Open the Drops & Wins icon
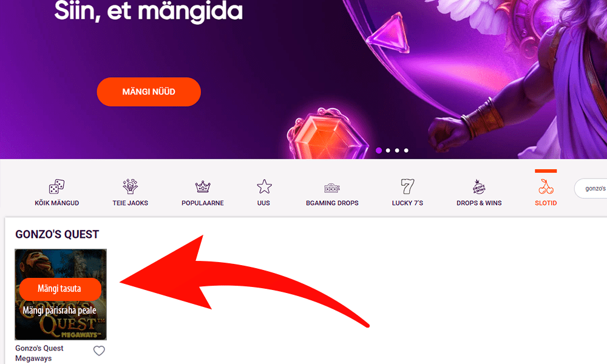This screenshot has height=364, width=607. click(479, 186)
